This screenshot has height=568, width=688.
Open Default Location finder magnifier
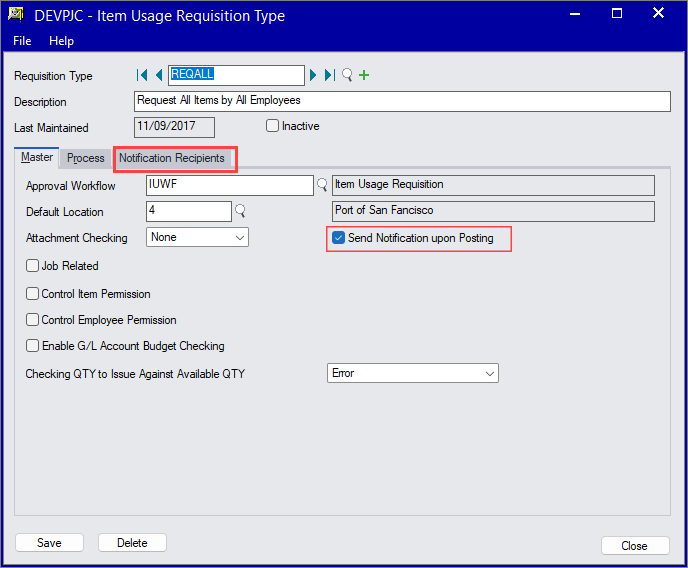click(x=240, y=211)
